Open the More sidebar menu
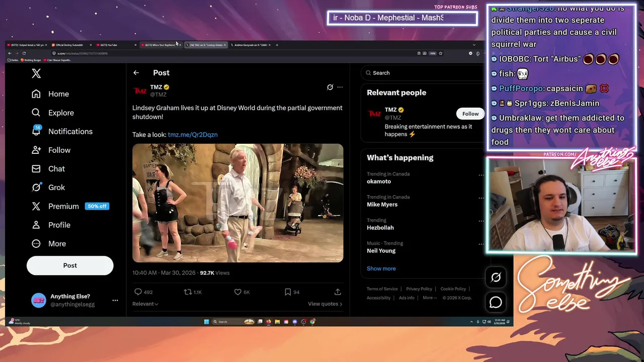Viewport: 644px width, 362px height. click(x=49, y=243)
